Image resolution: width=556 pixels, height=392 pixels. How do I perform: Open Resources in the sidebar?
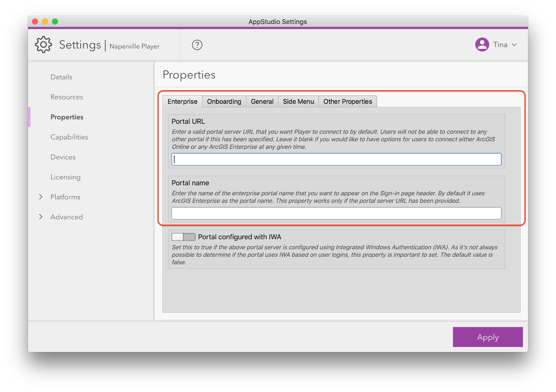pyautogui.click(x=67, y=97)
